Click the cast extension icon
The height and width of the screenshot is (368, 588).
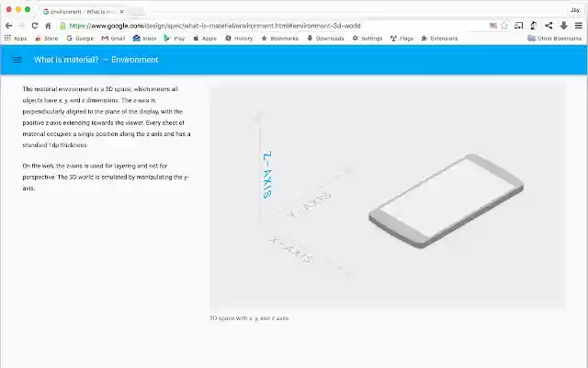[x=518, y=26]
